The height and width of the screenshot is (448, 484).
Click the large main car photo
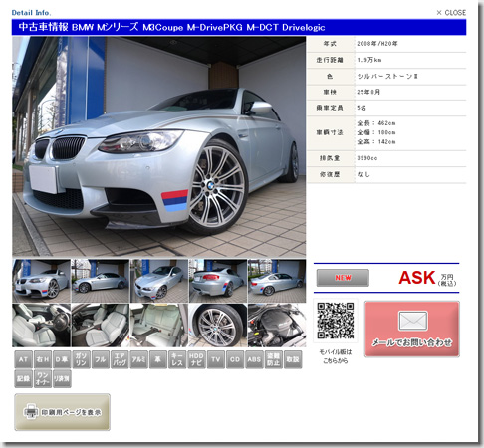click(159, 146)
